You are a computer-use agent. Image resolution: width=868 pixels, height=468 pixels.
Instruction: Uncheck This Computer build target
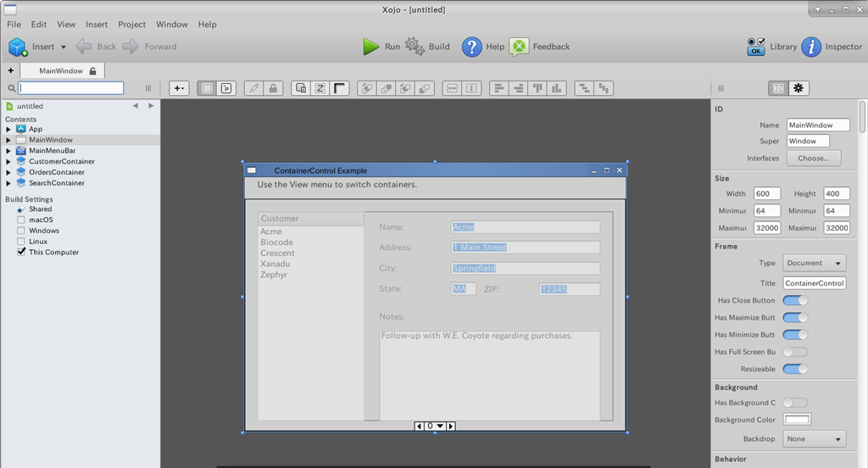tap(21, 252)
